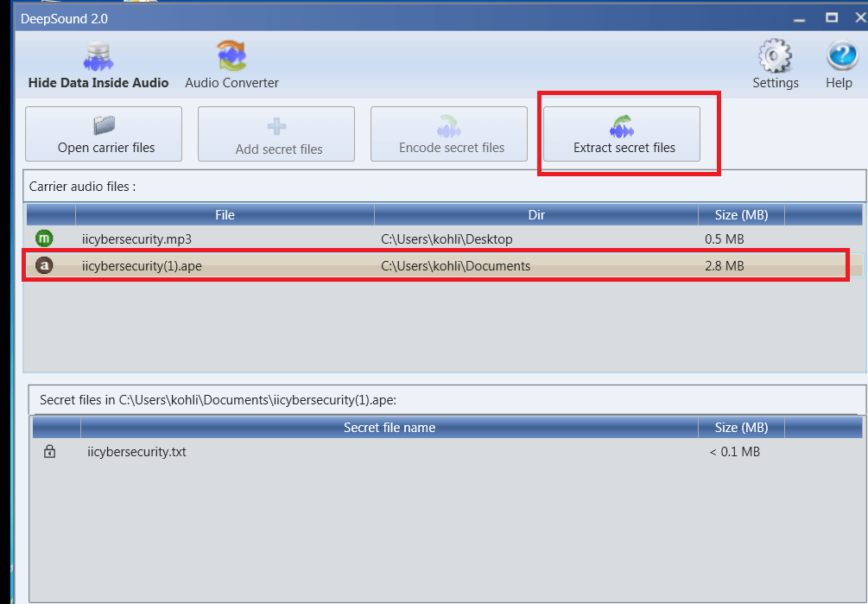This screenshot has height=604, width=868.
Task: Select the iicybersecurity.mp3 carrier file
Action: coord(444,239)
